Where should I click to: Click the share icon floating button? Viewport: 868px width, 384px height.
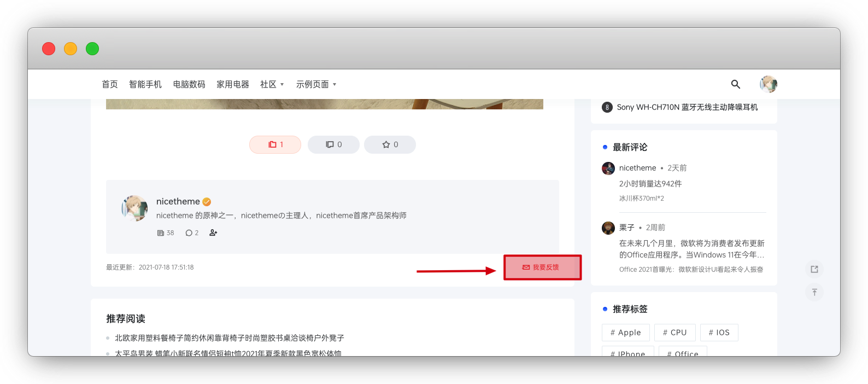(814, 269)
